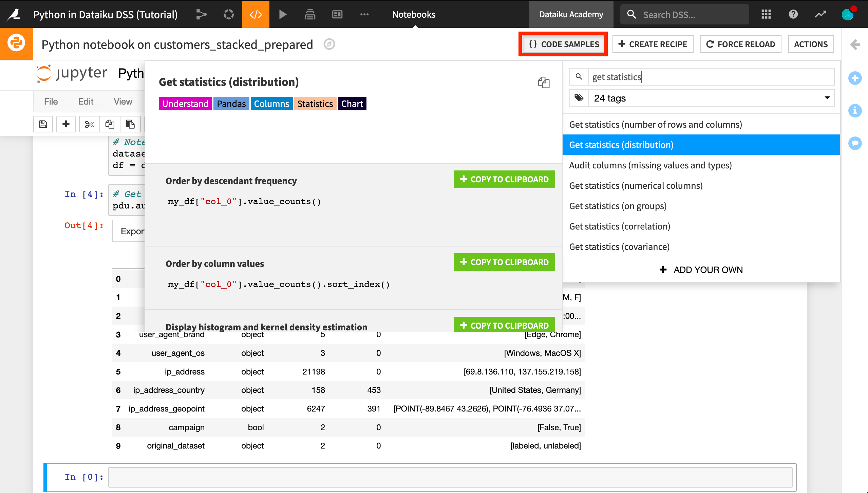Viewport: 868px width, 493px height.
Task: Open the Notebooks tab
Action: (414, 14)
